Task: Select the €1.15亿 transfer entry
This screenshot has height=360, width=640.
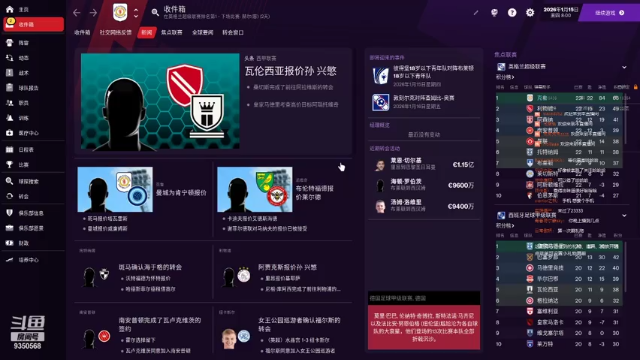Action: click(424, 164)
